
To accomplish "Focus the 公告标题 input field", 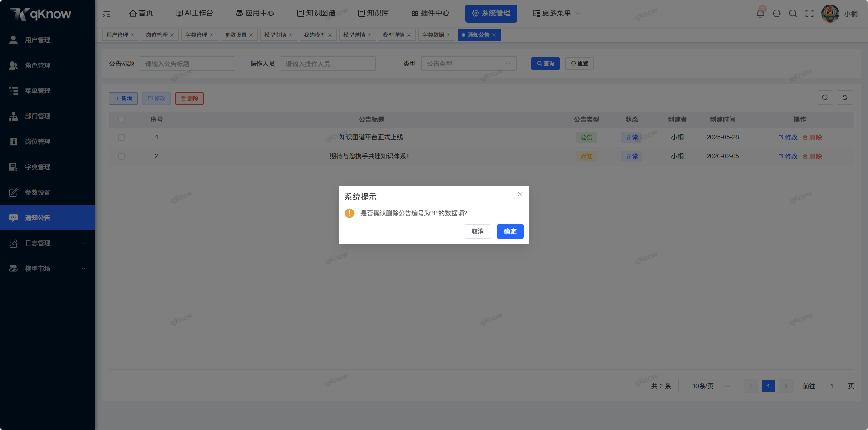I will (x=187, y=64).
